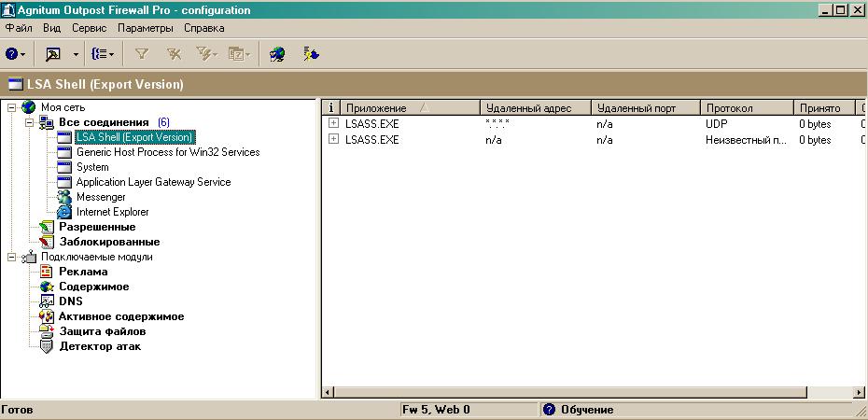Click the connection count (6) label
Screen dimensions: 868x420
[164, 122]
